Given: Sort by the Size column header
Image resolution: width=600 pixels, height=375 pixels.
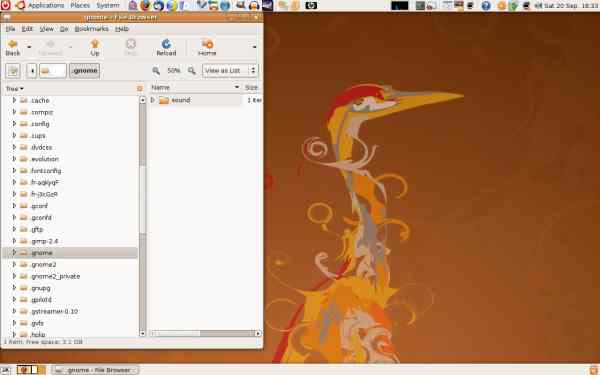Looking at the screenshot, I should tap(252, 88).
